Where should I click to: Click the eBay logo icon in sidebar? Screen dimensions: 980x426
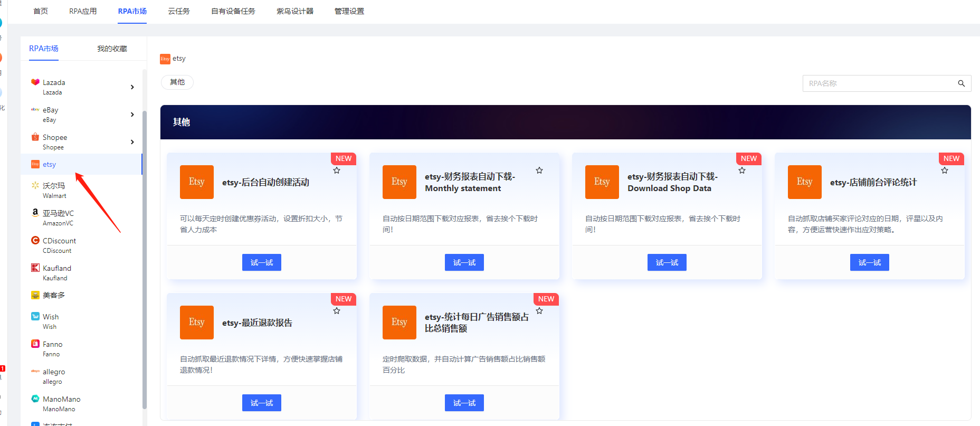point(35,109)
